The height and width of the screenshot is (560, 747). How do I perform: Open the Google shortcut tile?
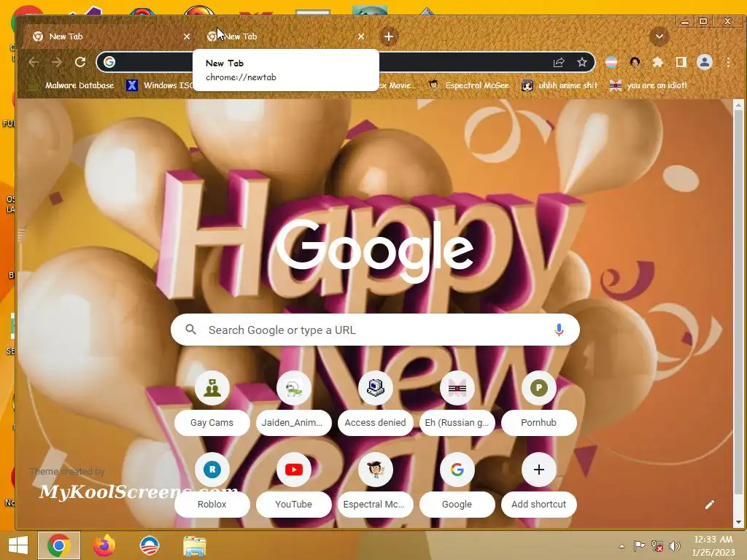(x=457, y=484)
